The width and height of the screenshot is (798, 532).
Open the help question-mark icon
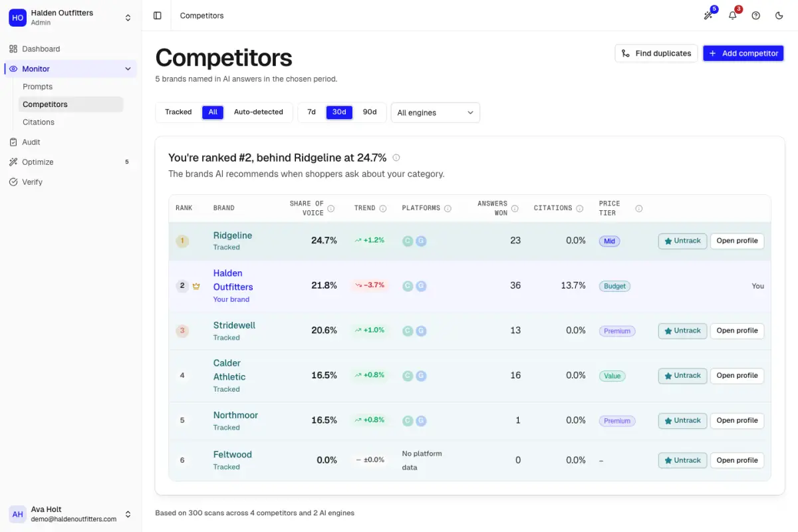point(755,15)
